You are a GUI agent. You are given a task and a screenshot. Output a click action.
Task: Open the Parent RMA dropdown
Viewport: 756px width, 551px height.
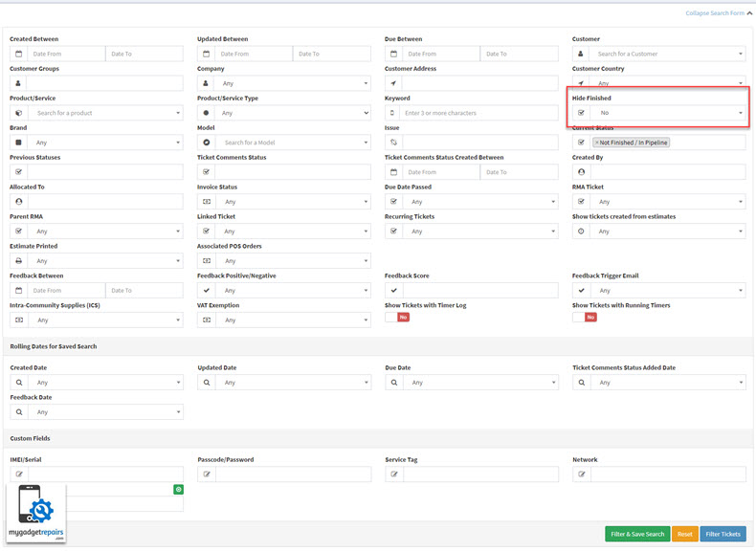coord(105,231)
